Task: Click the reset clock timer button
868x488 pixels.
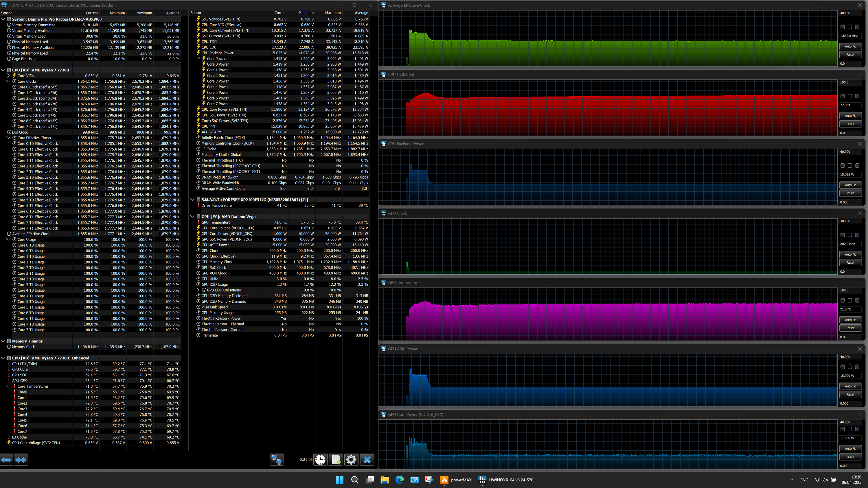Action: point(320,459)
